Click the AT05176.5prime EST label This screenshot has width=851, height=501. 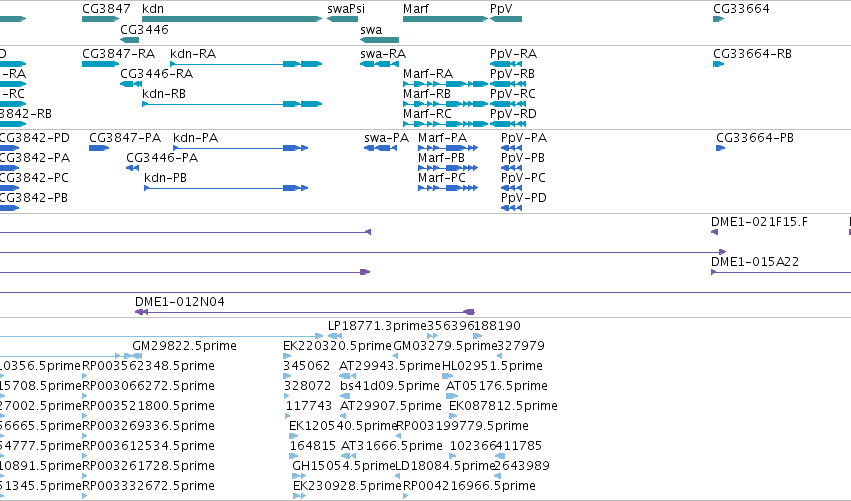click(x=497, y=386)
